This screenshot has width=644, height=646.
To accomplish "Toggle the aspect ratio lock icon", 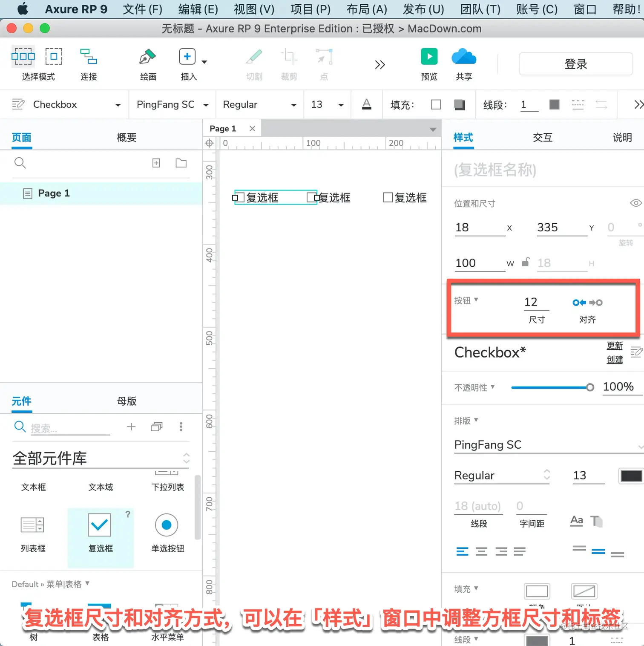I will point(526,262).
